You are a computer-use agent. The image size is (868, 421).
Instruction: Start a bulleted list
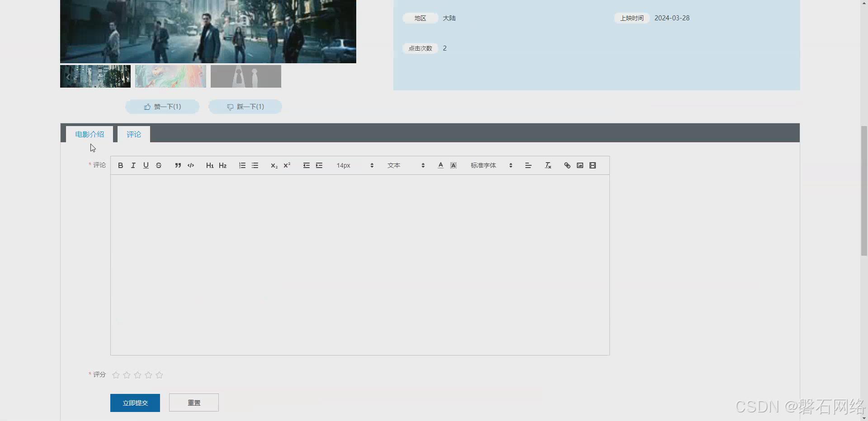[255, 165]
